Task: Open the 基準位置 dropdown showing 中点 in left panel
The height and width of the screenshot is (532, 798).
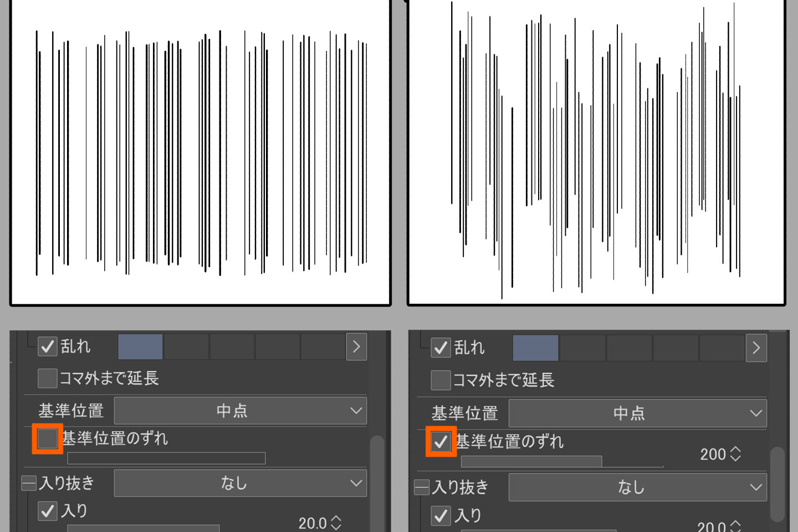Action: click(240, 411)
